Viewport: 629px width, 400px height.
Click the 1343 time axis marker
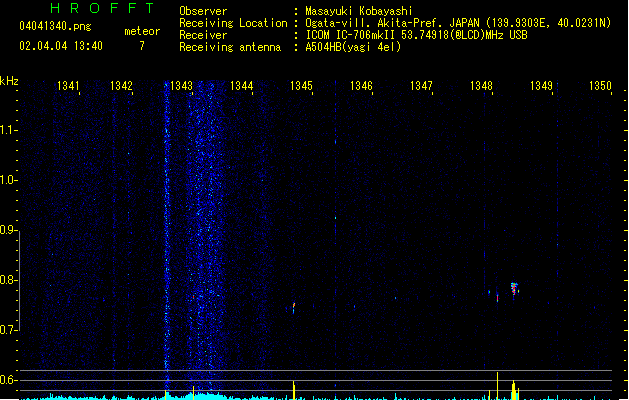pos(181,86)
